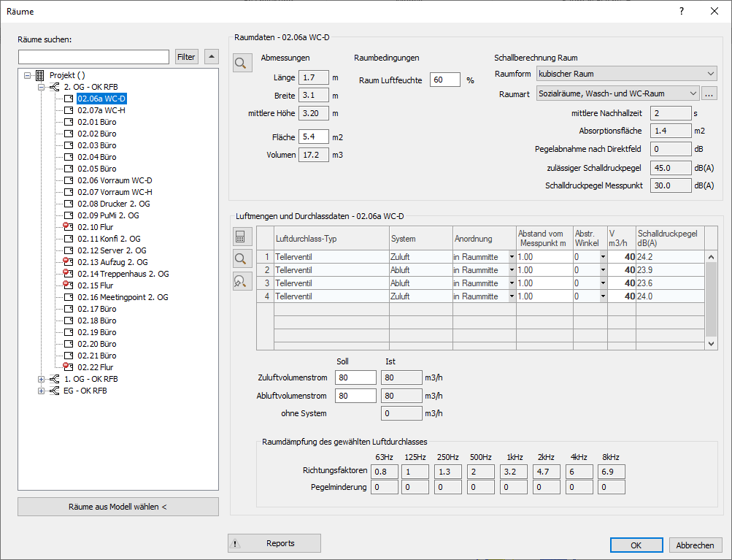Click the room icon of 02.01 Büro
This screenshot has height=560, width=732.
69,122
